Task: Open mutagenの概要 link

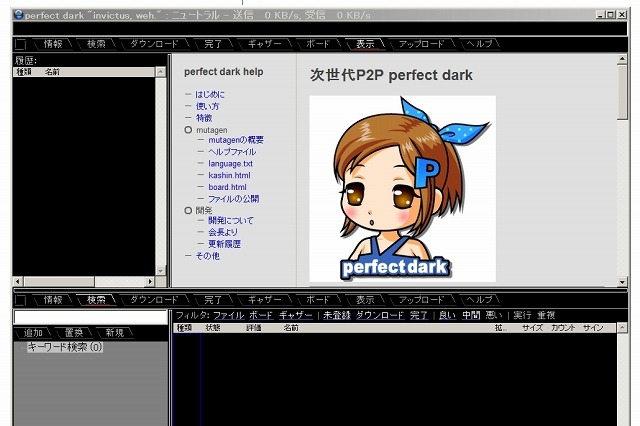Action: coord(236,140)
